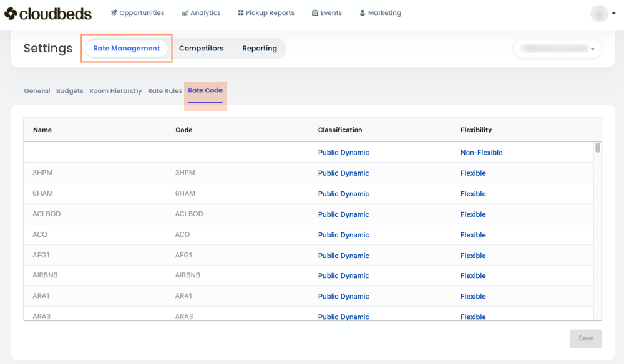Open the user avatar profile menu
This screenshot has width=624, height=364.
[x=598, y=14]
